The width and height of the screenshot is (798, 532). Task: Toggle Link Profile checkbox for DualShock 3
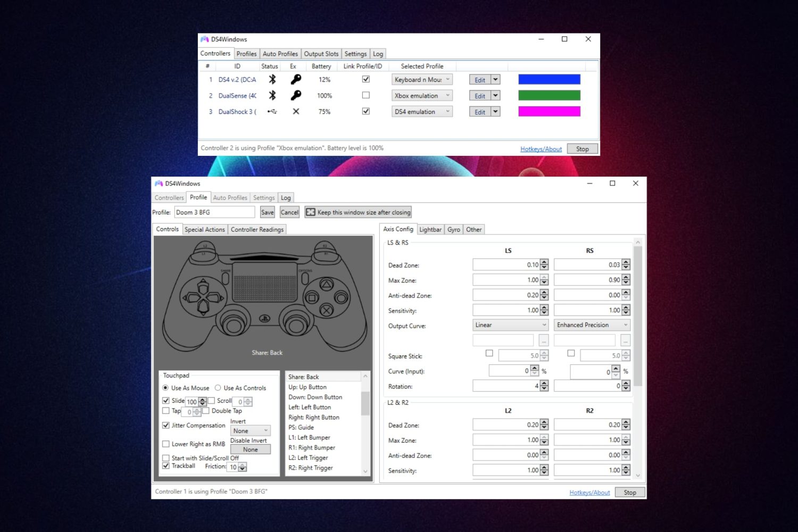[x=365, y=111]
